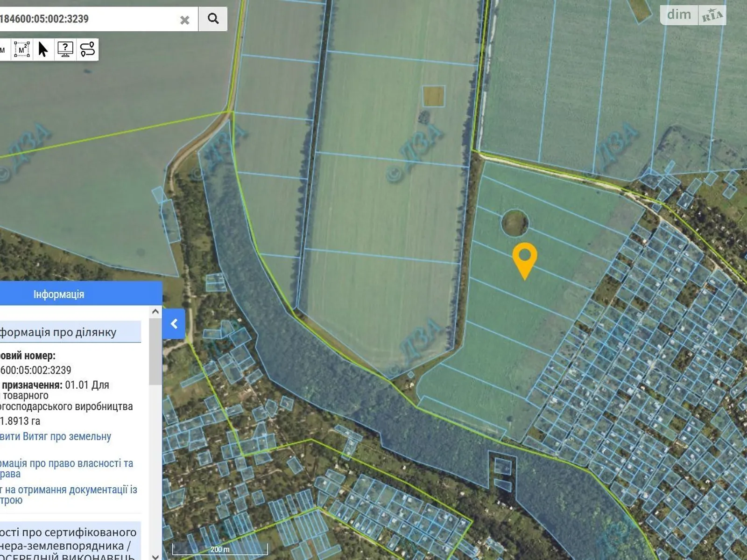Select the 'Інформація про ділянку' section header
The image size is (747, 560).
(x=58, y=332)
